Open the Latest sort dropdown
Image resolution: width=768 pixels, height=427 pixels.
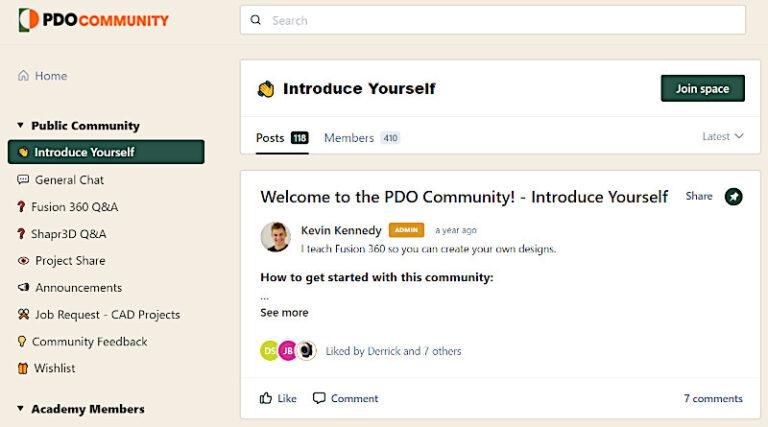pyautogui.click(x=723, y=137)
